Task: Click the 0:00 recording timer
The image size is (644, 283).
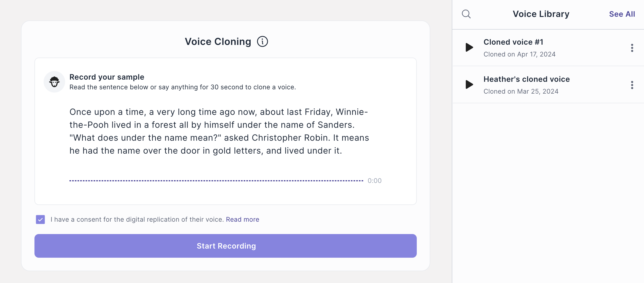Action: click(374, 181)
